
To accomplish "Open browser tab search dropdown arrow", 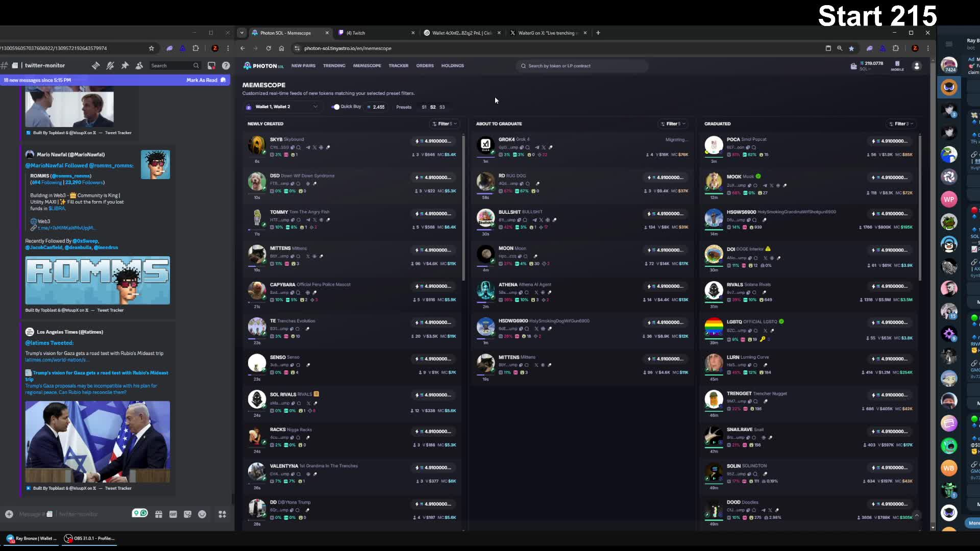I will point(242,33).
